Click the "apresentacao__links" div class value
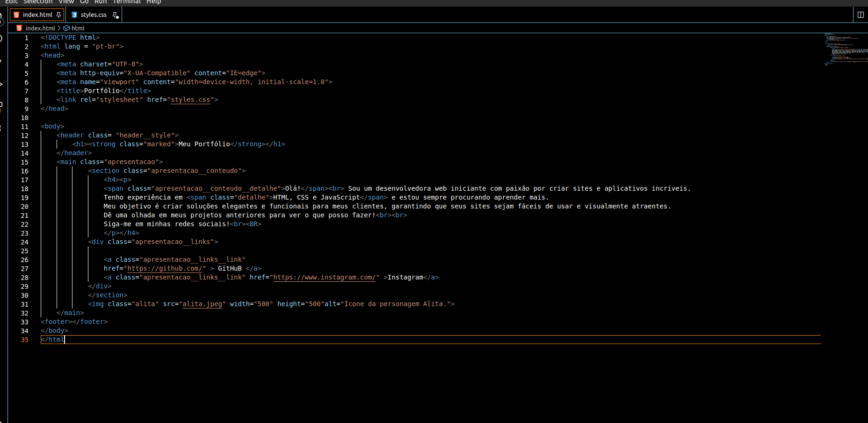868x423 pixels. [x=173, y=242]
